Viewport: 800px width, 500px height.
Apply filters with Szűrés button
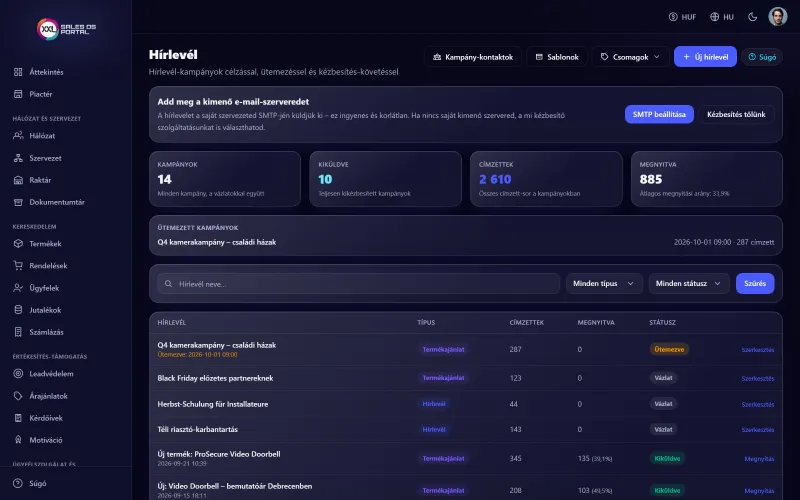pos(755,283)
